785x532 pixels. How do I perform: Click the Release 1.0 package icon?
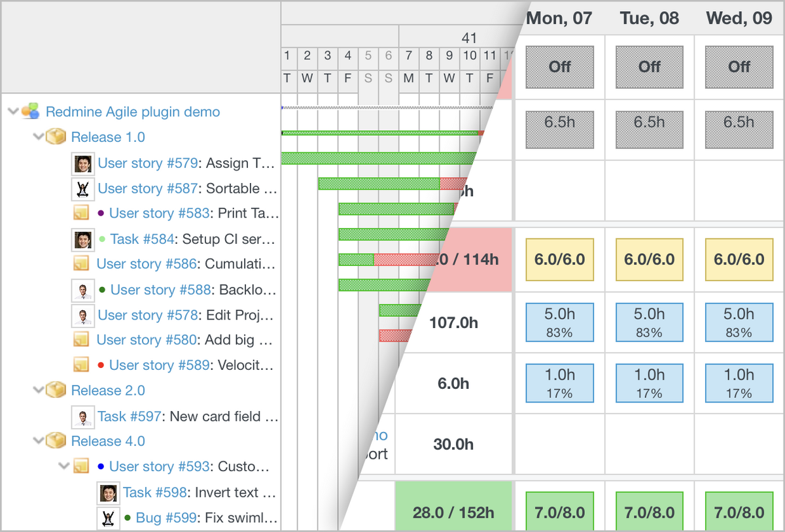pos(57,137)
